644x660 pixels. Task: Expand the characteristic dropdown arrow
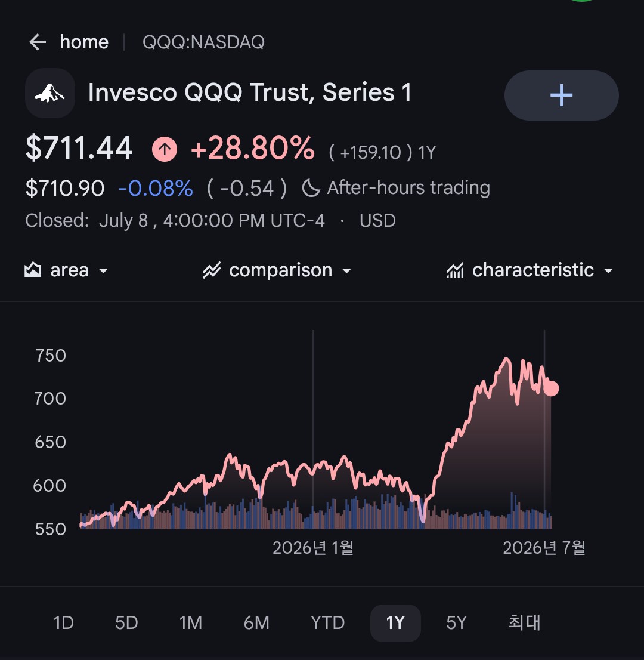click(608, 271)
